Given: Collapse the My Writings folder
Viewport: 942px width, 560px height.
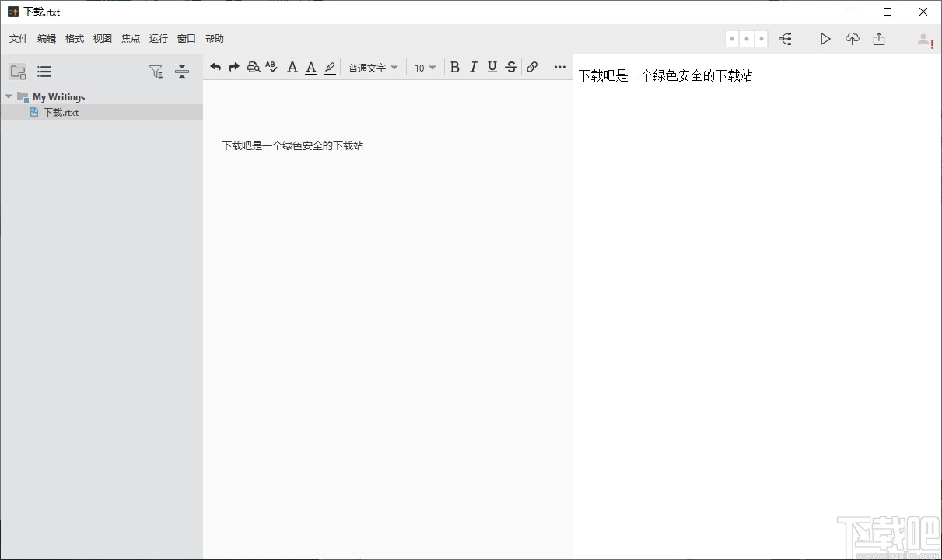Looking at the screenshot, I should tap(9, 96).
